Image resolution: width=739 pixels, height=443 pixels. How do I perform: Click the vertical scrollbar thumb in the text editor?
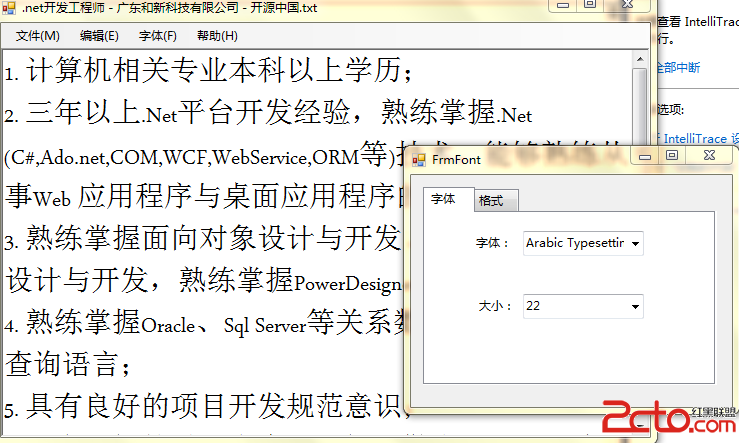640,106
